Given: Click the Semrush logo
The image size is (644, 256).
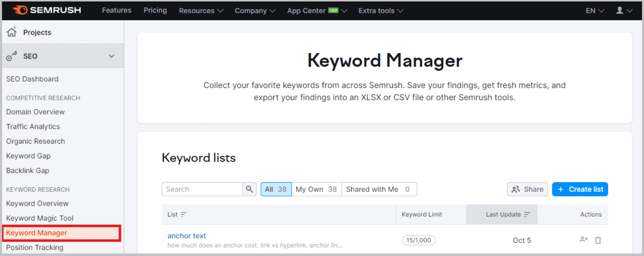Looking at the screenshot, I should pos(47,10).
